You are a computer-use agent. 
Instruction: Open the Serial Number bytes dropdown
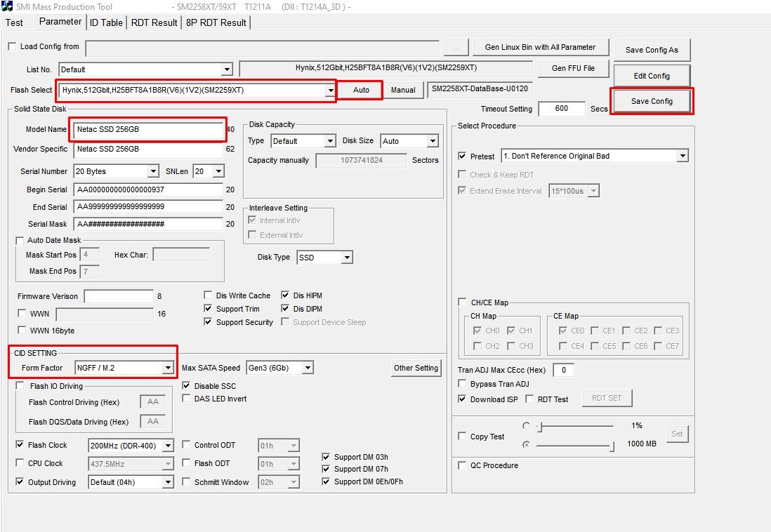(153, 171)
